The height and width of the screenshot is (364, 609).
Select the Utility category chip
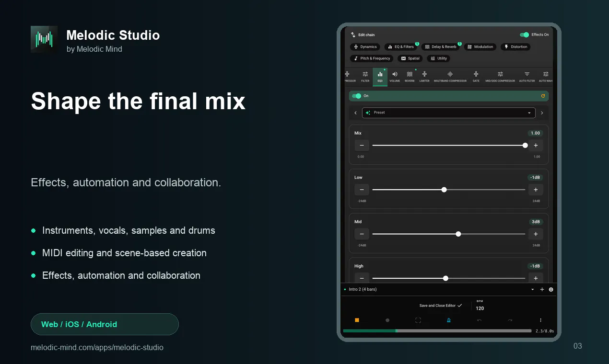[438, 58]
